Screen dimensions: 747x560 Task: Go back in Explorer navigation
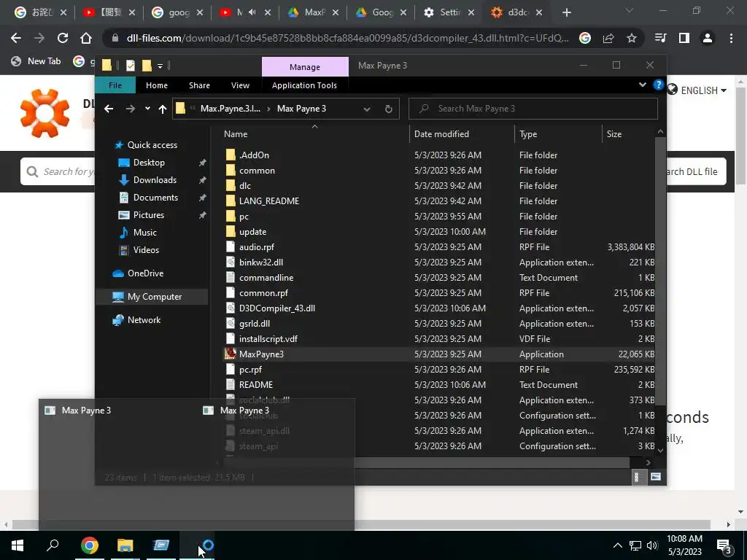[109, 109]
